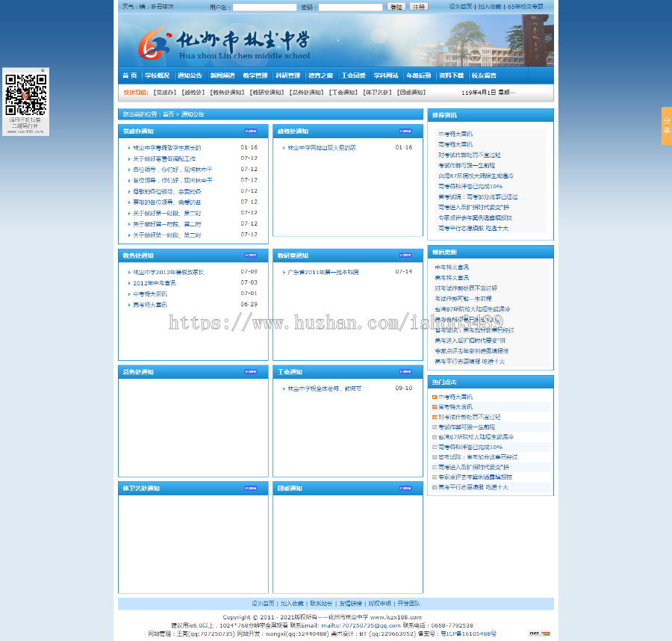Click MORE icon in 教研室通知 panel
The height and width of the screenshot is (641, 672).
[405, 255]
